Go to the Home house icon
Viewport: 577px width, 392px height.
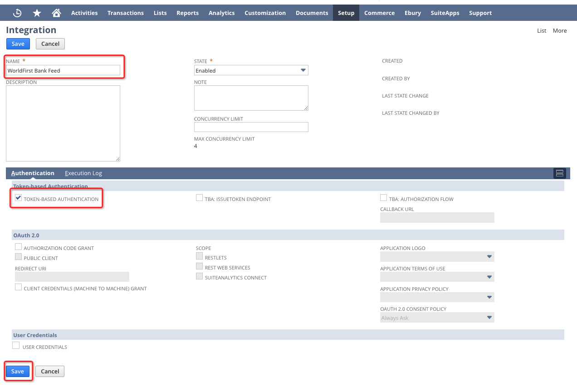click(x=56, y=13)
